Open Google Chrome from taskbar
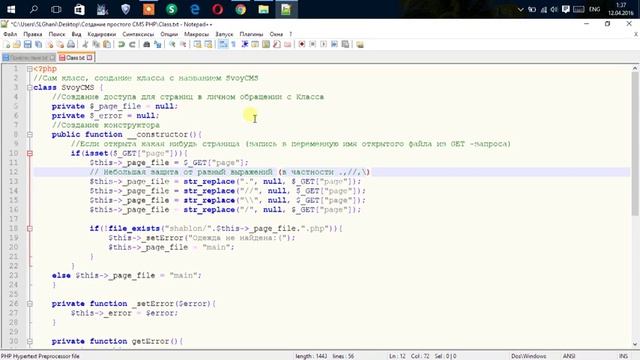Viewport: 640px width, 360px height. [241, 9]
